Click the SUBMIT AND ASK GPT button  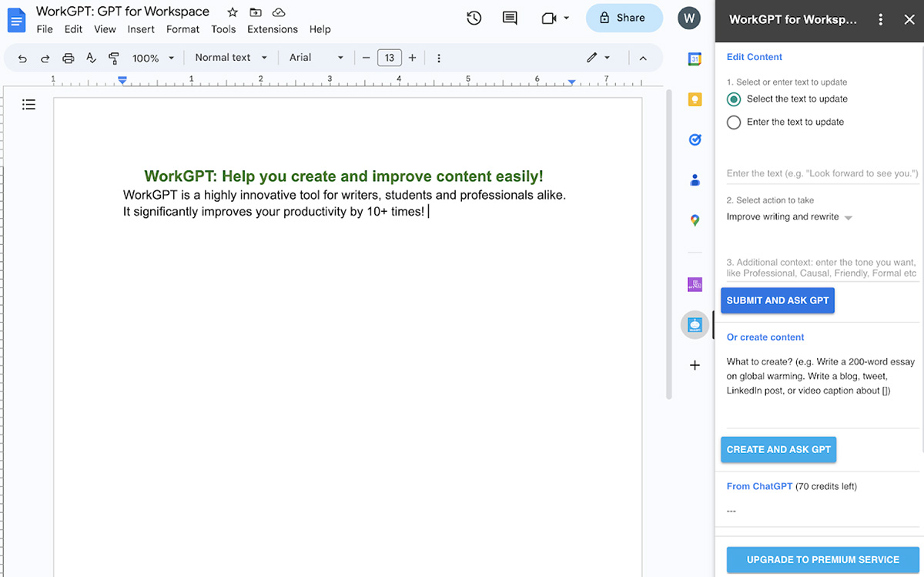[778, 300]
